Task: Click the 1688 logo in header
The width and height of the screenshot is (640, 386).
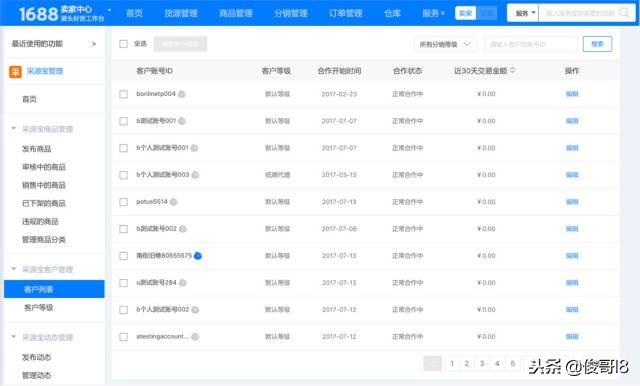Action: pyautogui.click(x=38, y=14)
